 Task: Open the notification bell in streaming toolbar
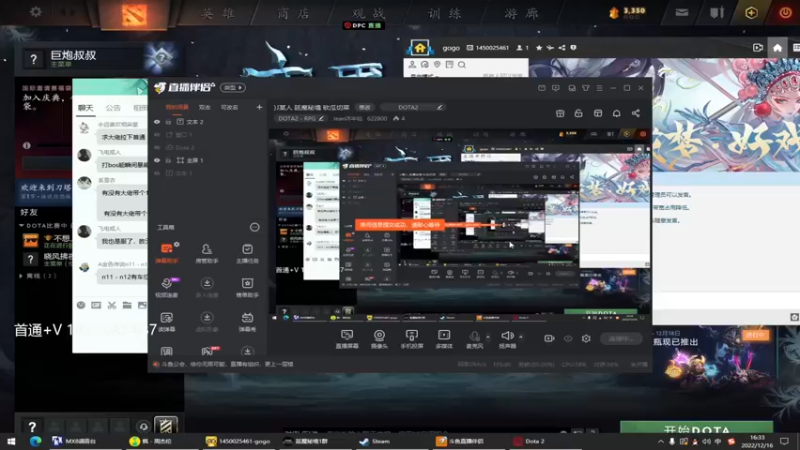pos(616,113)
